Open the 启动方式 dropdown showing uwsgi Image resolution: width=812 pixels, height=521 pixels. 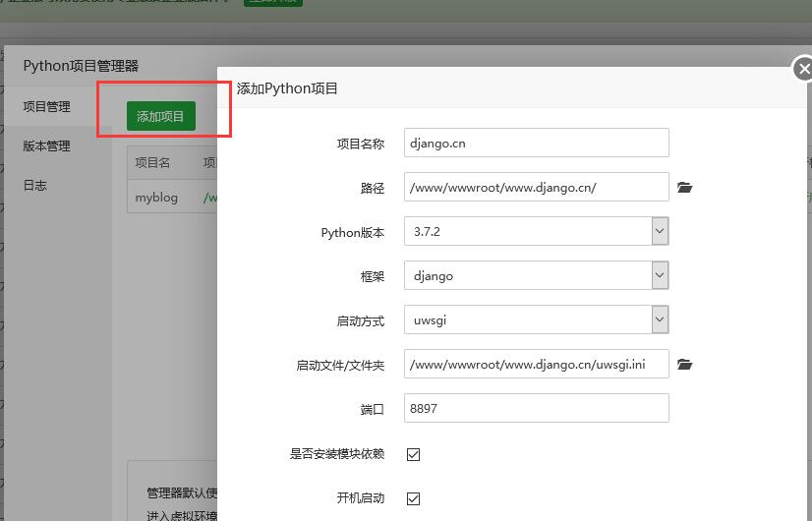coord(536,320)
